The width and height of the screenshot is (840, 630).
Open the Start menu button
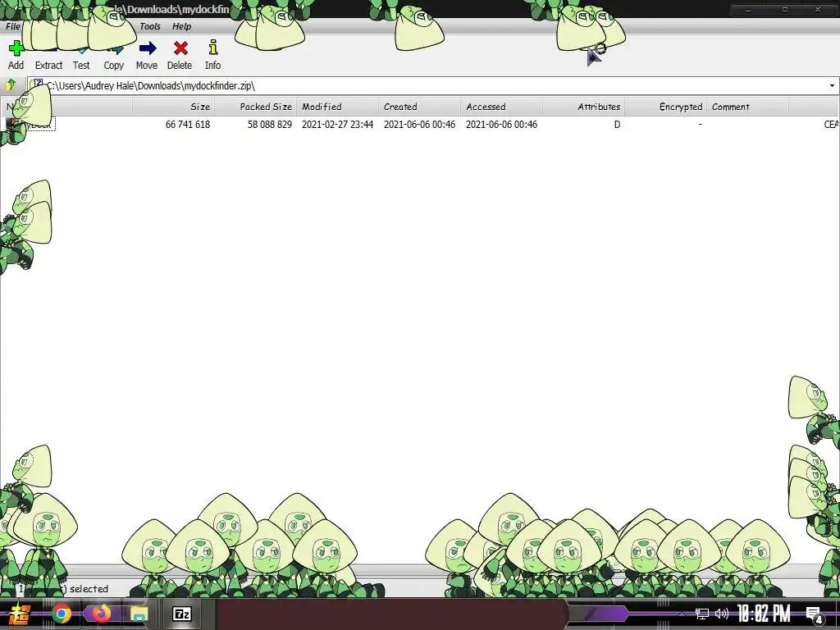pyautogui.click(x=20, y=614)
